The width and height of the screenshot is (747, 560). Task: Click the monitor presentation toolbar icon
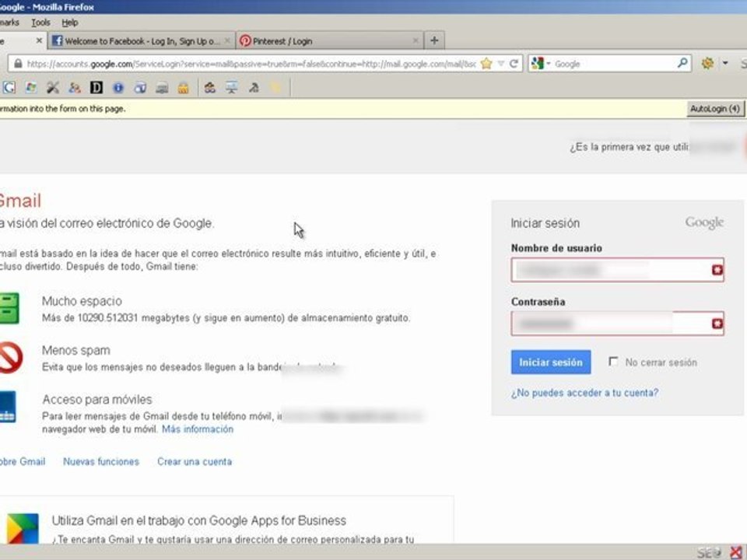(x=232, y=88)
